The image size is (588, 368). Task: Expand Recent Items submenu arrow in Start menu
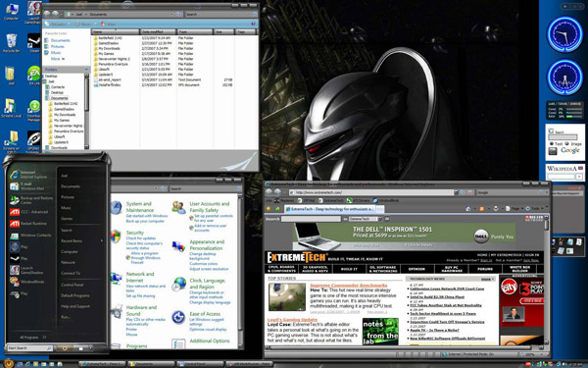pyautogui.click(x=101, y=240)
